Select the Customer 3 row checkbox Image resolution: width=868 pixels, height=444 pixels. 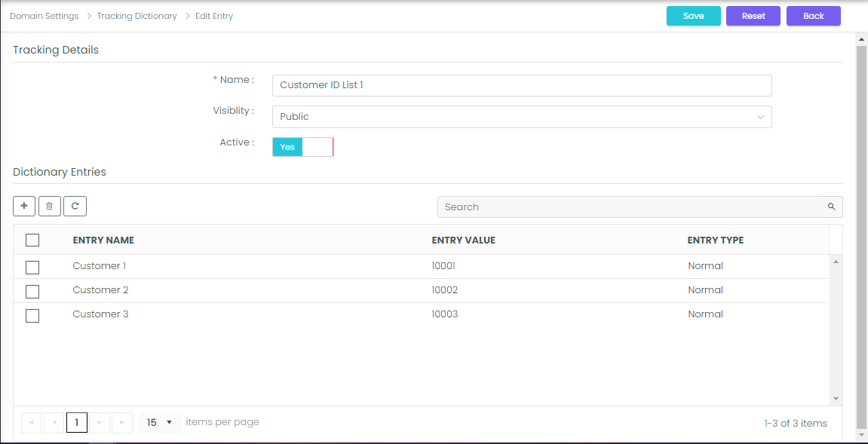[x=32, y=316]
